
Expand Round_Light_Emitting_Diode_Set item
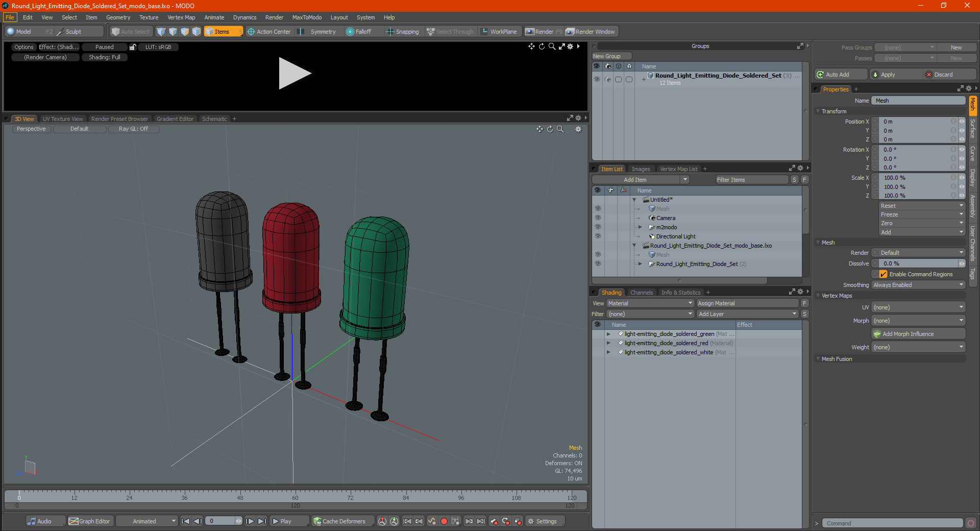tap(640, 264)
